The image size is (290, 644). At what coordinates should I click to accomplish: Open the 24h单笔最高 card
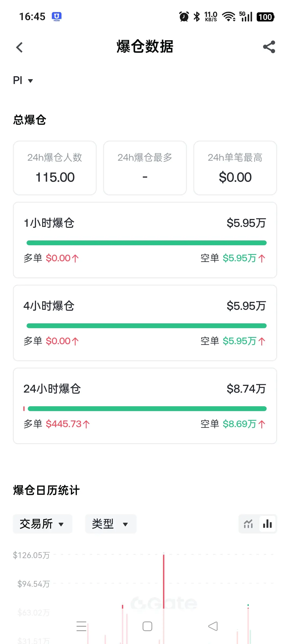point(235,168)
